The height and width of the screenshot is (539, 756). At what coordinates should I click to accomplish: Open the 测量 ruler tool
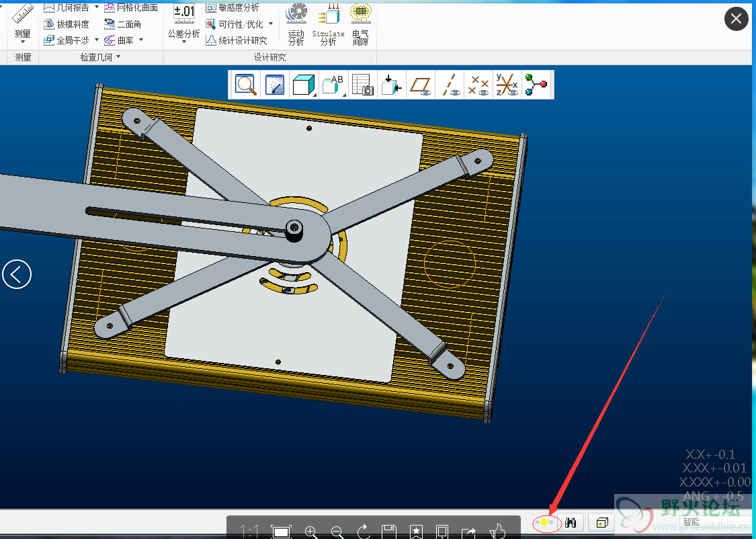(x=22, y=20)
